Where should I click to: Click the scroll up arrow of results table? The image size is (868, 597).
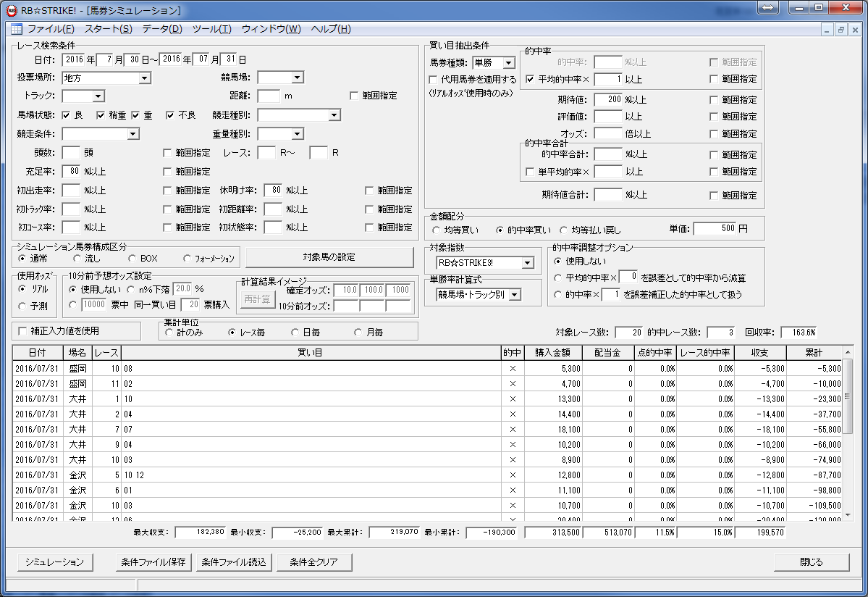(x=848, y=352)
